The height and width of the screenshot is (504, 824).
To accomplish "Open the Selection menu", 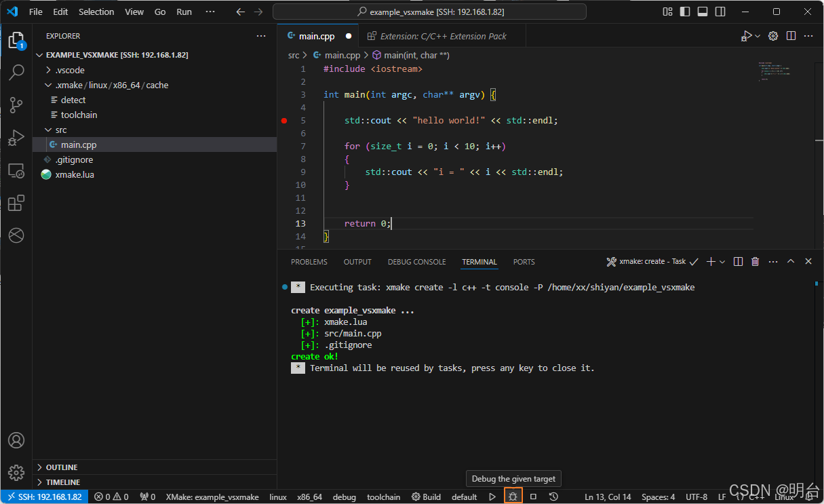I will point(96,12).
